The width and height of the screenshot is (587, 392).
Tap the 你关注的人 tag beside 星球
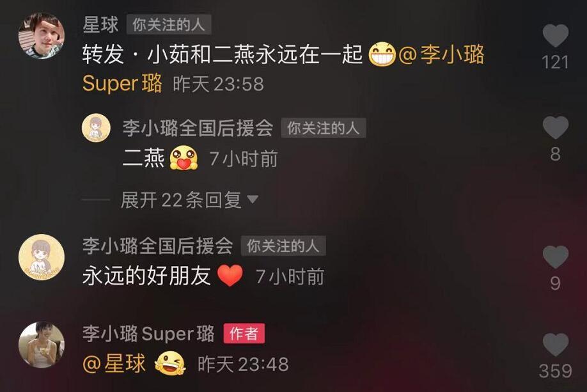[x=169, y=25]
